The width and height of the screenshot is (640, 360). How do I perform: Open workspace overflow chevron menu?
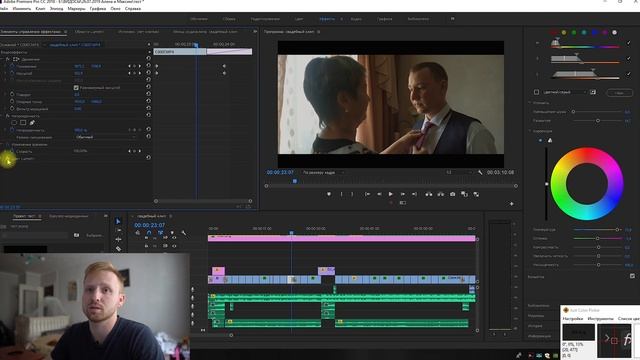coord(452,19)
